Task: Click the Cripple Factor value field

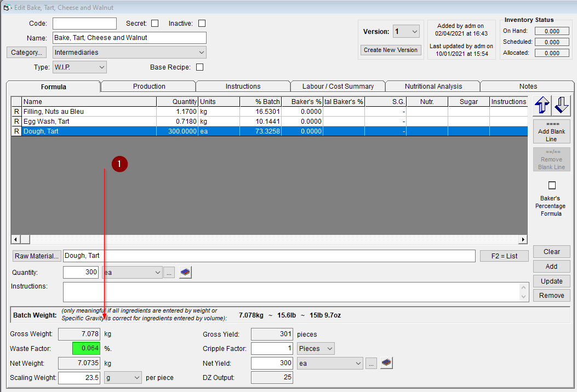Action: click(272, 348)
